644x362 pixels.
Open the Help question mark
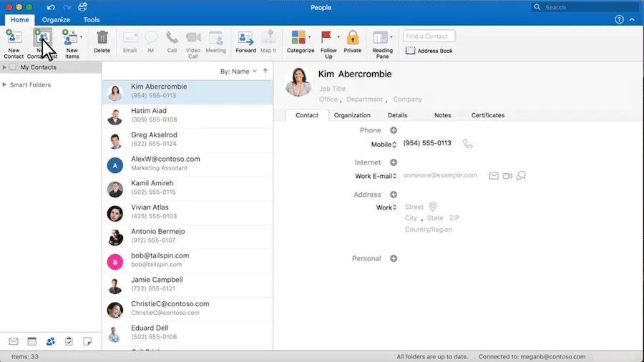tap(620, 19)
